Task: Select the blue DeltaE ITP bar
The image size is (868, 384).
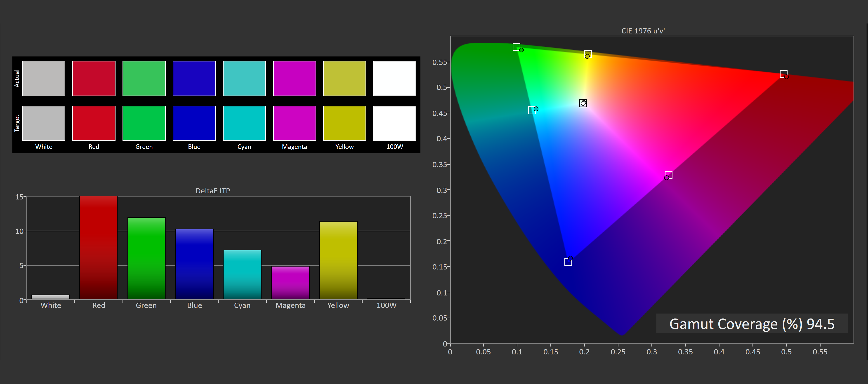Action: pyautogui.click(x=194, y=264)
